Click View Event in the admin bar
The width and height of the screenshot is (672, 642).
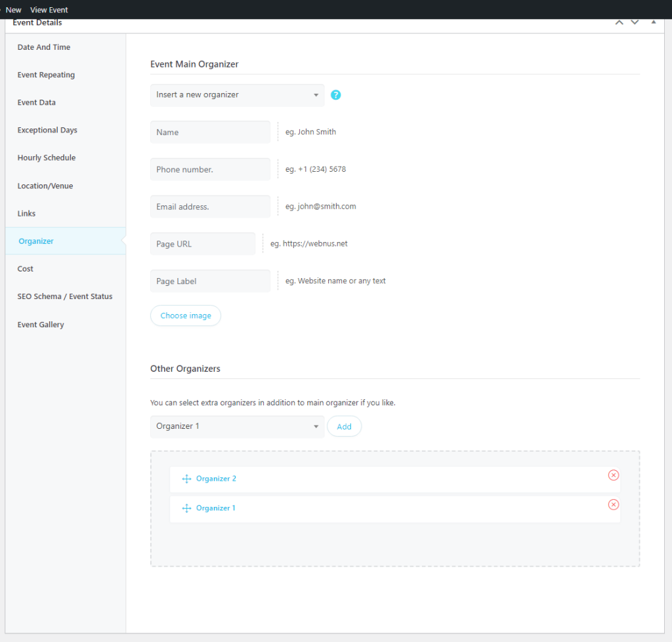click(x=49, y=10)
